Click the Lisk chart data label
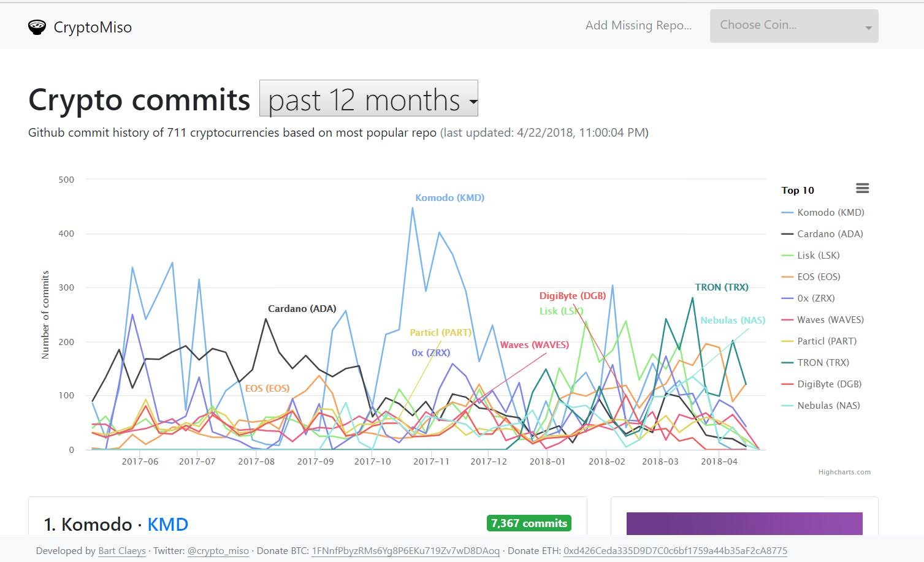This screenshot has width=924, height=562. pos(561,311)
